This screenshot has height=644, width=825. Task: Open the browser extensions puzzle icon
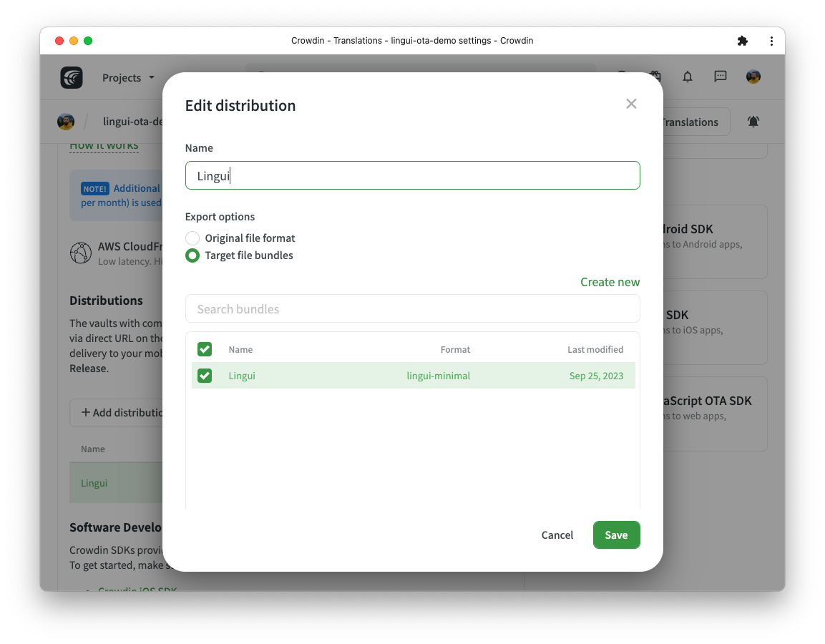(743, 41)
